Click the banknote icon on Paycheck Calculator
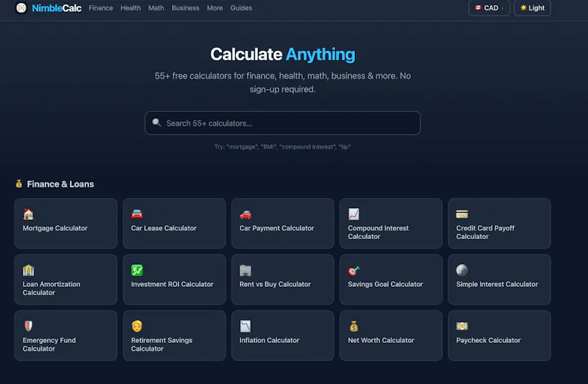The image size is (588, 384). coord(462,326)
